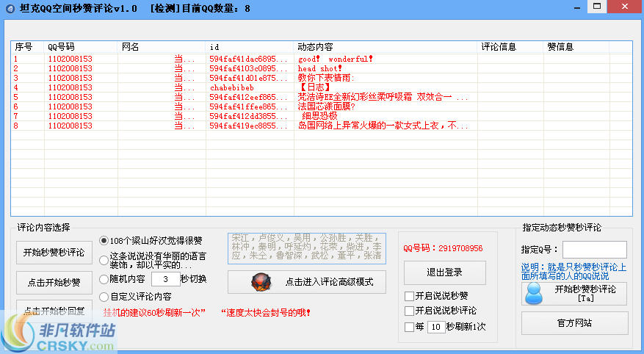Image resolution: width=644 pixels, height=354 pixels.
Task: Click the 网名 column header
Action: pyautogui.click(x=162, y=47)
